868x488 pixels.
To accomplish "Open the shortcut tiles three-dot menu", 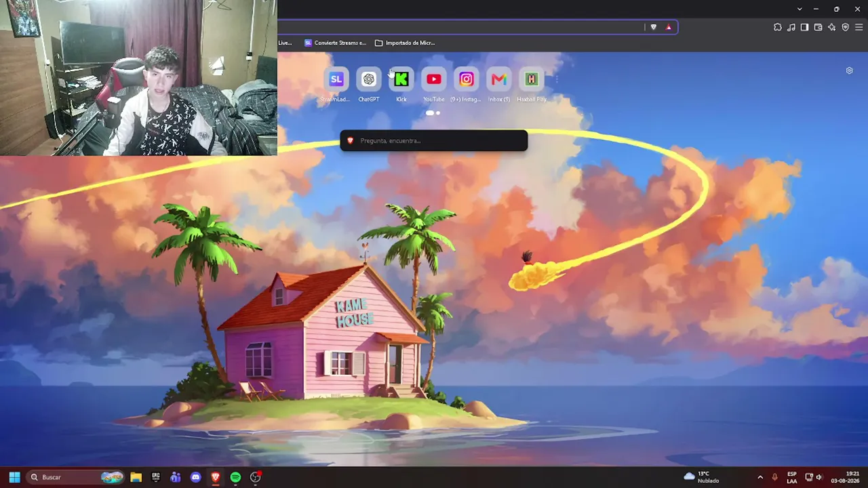I will click(x=556, y=79).
